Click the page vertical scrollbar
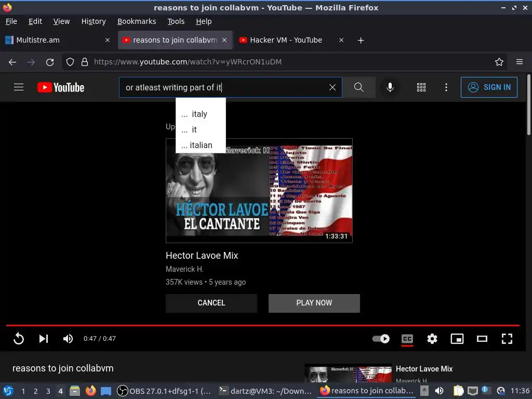This screenshot has height=399, width=532. (x=528, y=105)
